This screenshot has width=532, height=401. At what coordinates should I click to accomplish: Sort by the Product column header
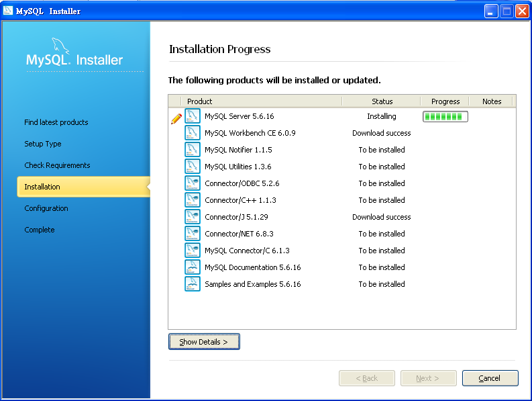(261, 101)
